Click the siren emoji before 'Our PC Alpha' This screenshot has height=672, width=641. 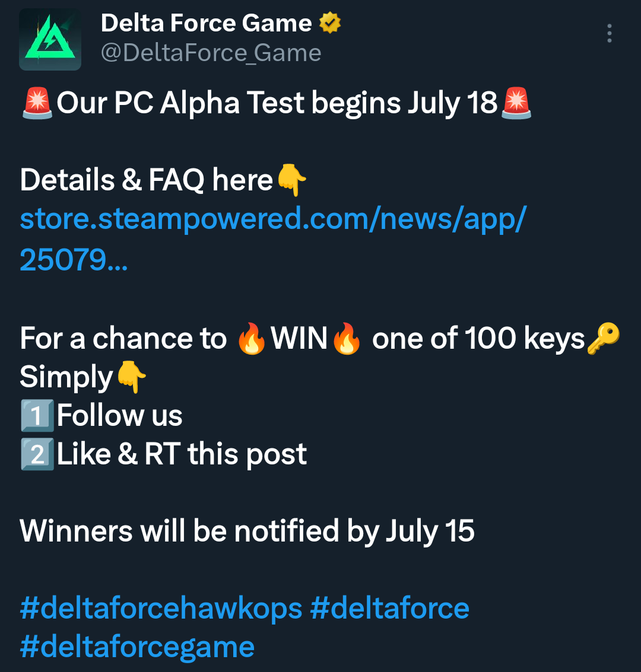click(37, 103)
